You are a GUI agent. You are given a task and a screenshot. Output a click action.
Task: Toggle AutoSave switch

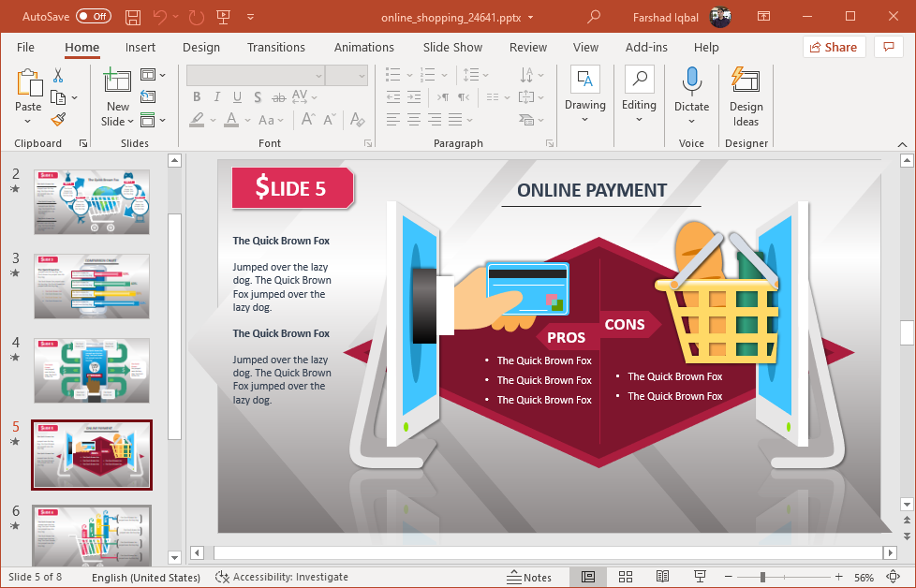pyautogui.click(x=93, y=17)
